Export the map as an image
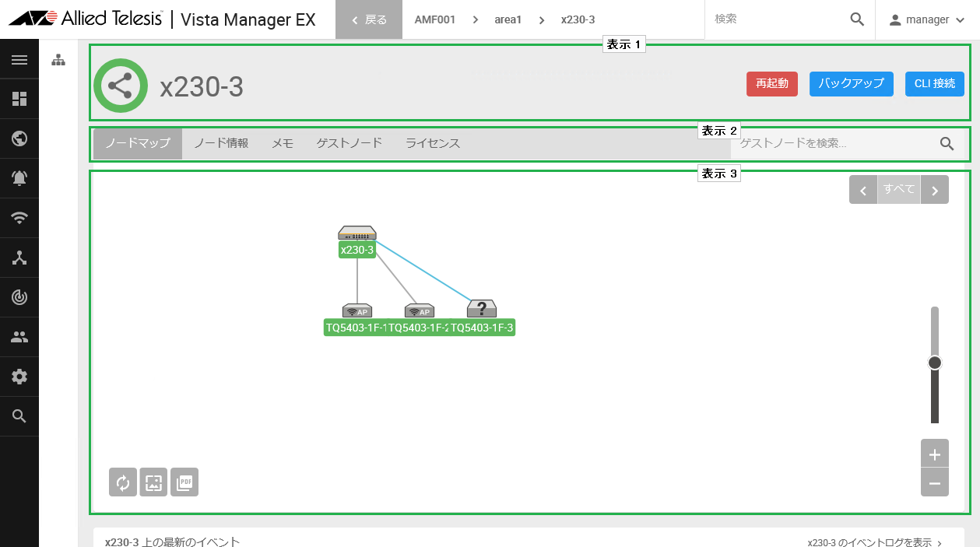 point(153,482)
